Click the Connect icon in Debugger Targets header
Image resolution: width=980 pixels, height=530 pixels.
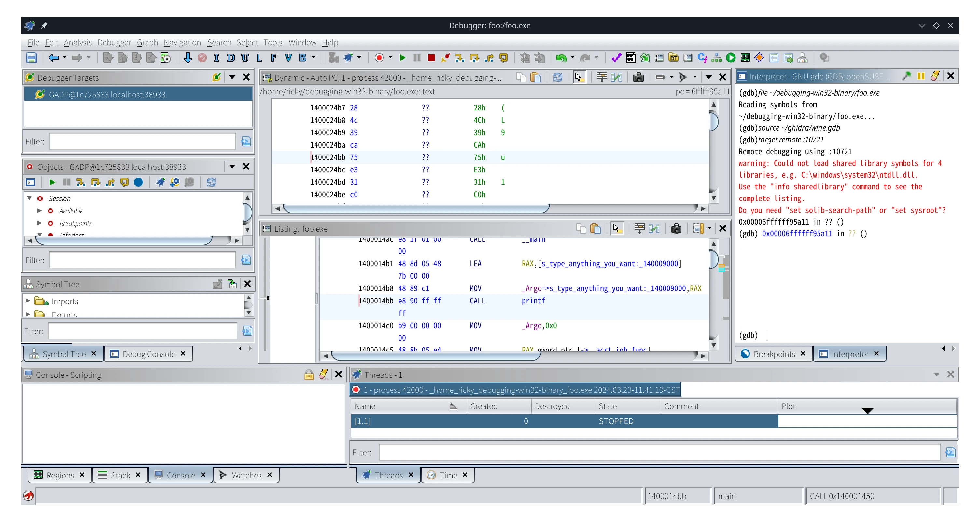pos(216,77)
